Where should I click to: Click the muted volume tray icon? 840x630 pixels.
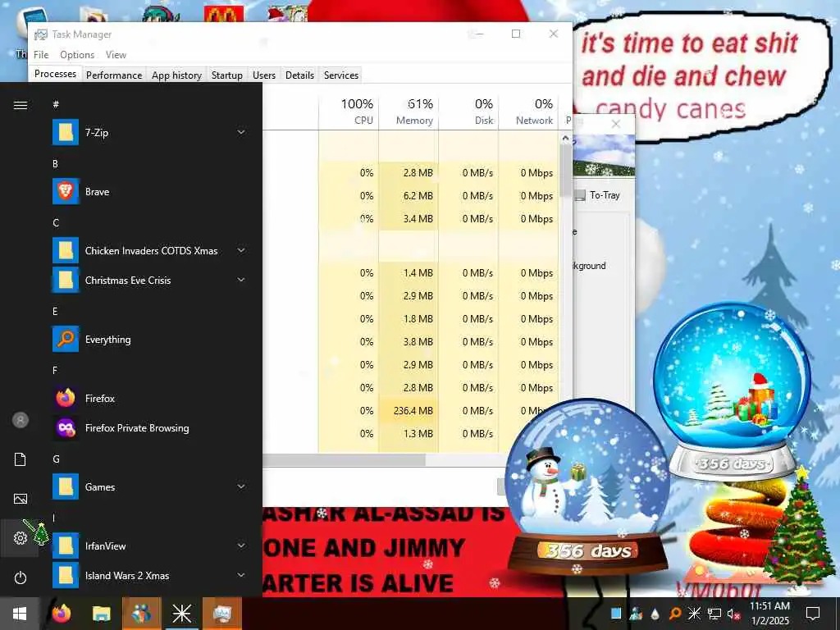click(733, 614)
